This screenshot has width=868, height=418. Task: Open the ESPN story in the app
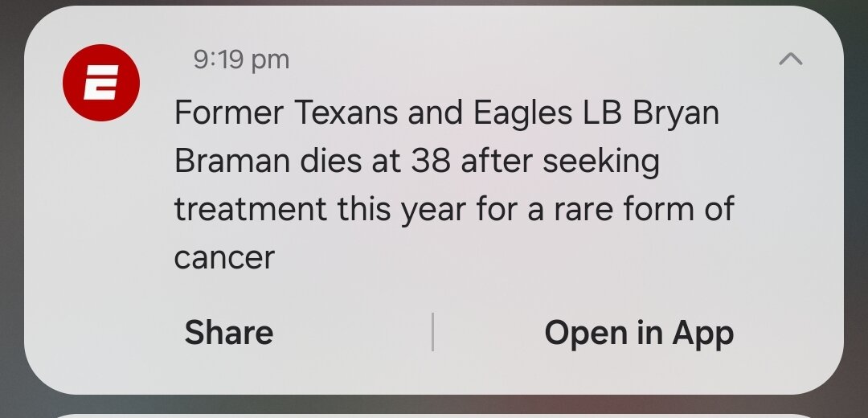pyautogui.click(x=639, y=334)
